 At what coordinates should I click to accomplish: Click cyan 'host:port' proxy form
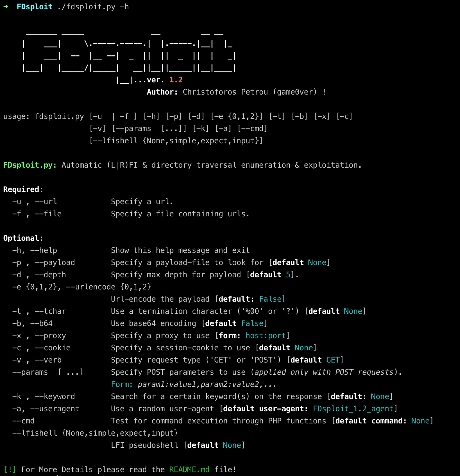pos(266,336)
